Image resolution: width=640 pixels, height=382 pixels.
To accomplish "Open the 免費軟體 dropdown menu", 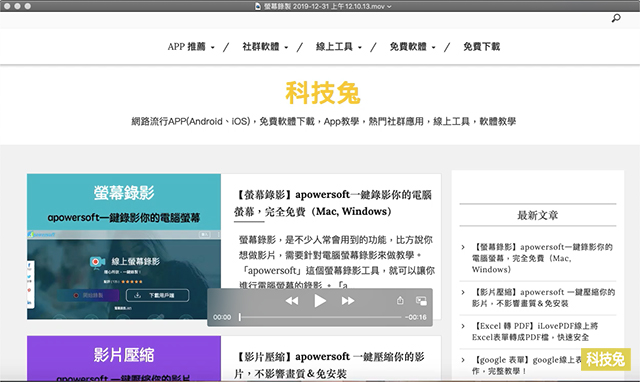I will pyautogui.click(x=412, y=47).
